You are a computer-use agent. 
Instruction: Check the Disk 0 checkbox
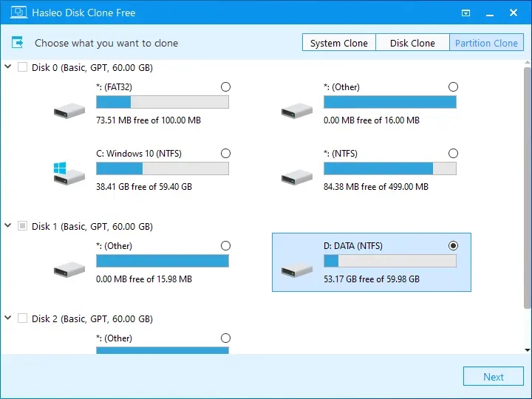[22, 66]
